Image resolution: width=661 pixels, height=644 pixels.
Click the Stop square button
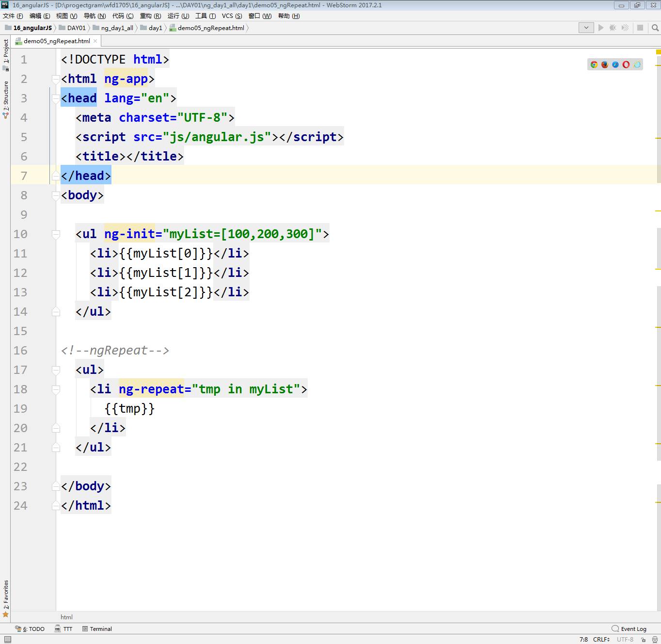point(640,28)
